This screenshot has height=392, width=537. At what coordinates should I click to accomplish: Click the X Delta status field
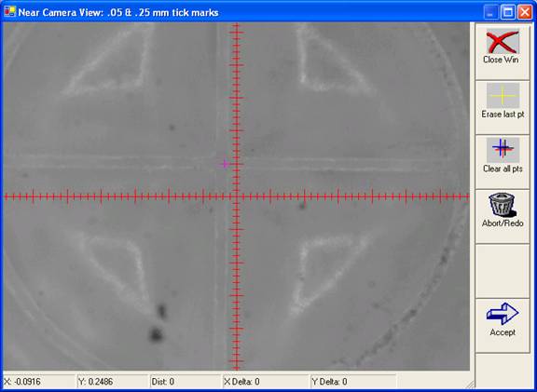[266, 382]
